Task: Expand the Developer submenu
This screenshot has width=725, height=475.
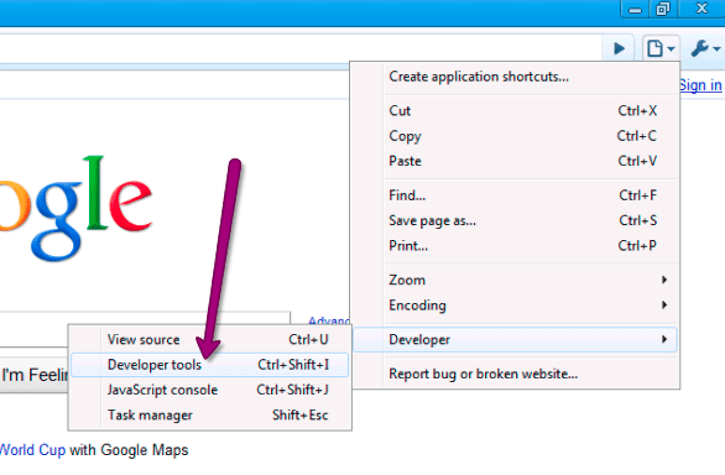Action: tap(420, 340)
